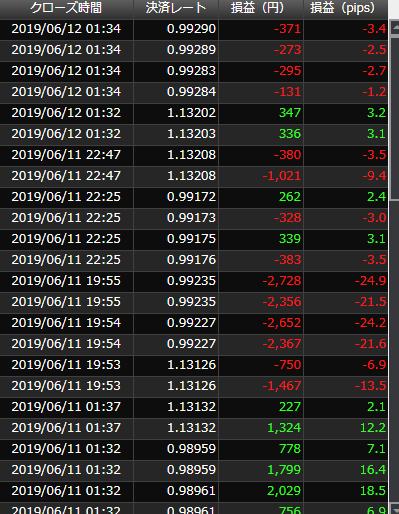Click the loss value -273 yen

(287, 50)
